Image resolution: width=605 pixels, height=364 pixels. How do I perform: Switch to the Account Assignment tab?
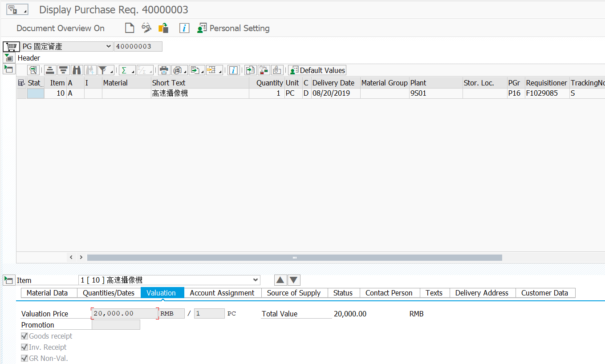222,293
